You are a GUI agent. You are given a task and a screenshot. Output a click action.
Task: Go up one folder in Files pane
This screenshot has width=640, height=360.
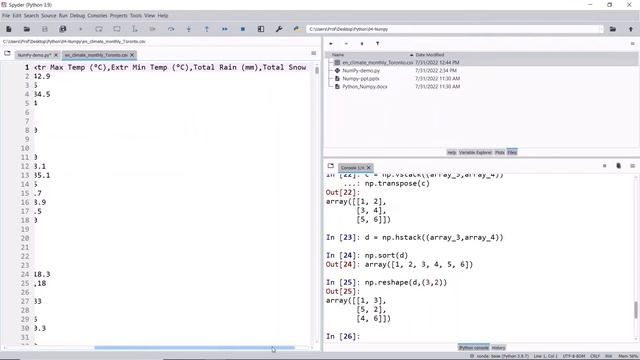click(362, 43)
